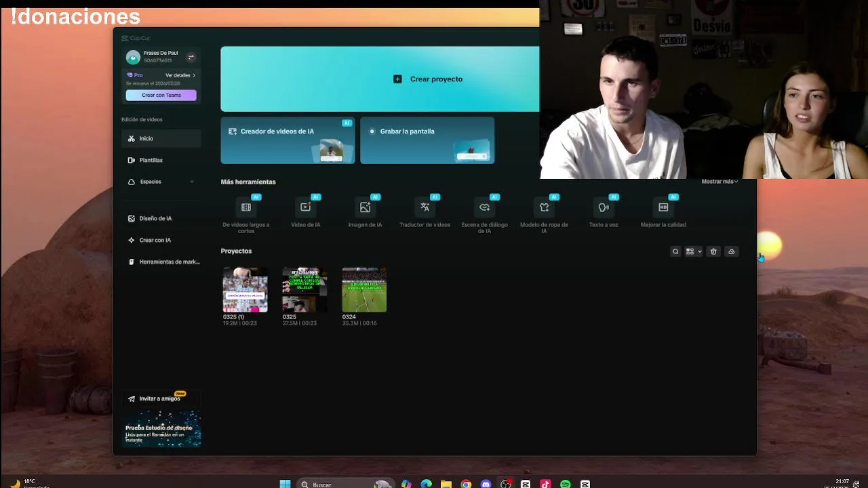868x488 pixels.
Task: Open project thumbnail 0324
Action: (364, 289)
